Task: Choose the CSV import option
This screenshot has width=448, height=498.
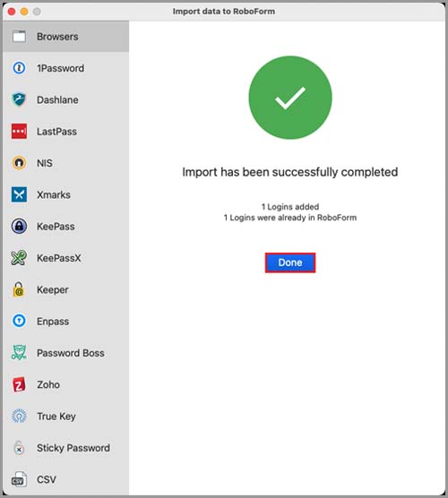Action: pos(65,479)
